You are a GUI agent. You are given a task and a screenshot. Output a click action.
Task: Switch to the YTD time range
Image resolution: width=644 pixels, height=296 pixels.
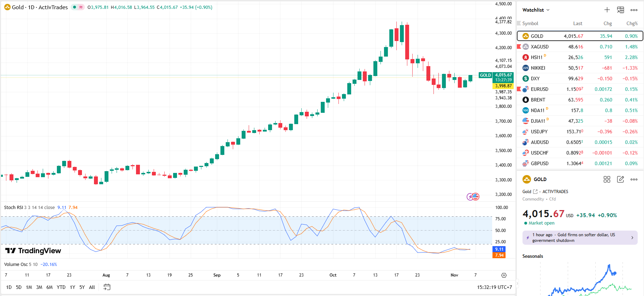coord(61,287)
